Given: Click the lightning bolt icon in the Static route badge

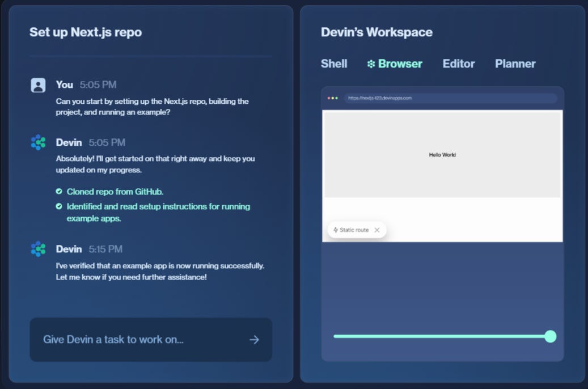Looking at the screenshot, I should point(335,230).
